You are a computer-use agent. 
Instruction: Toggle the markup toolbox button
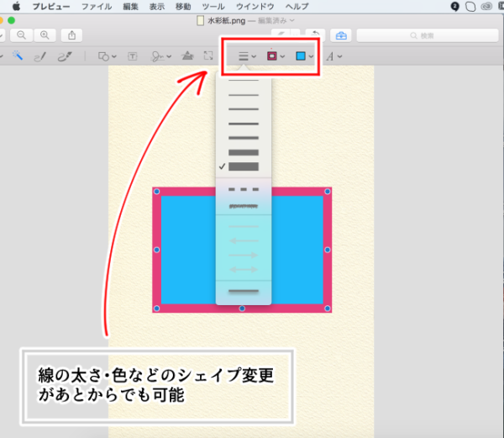(341, 35)
